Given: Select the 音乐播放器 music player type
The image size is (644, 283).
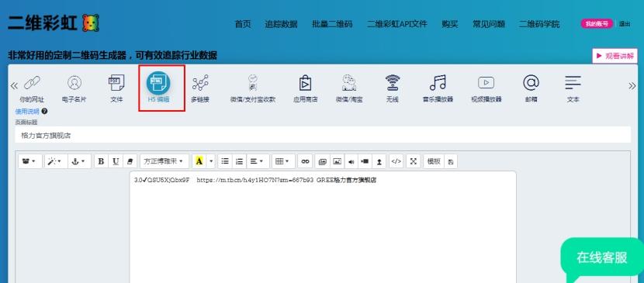Looking at the screenshot, I should coord(438,88).
